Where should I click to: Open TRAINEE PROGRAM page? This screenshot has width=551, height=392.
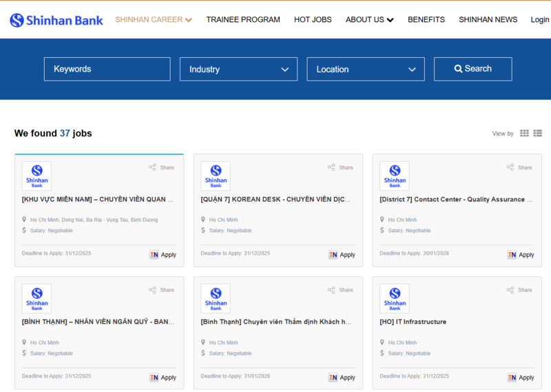pos(243,20)
